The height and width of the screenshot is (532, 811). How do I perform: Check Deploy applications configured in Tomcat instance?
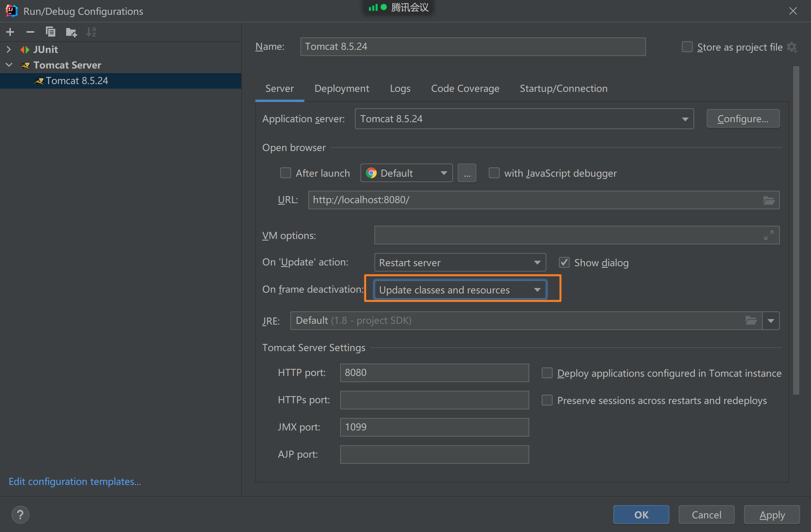coord(547,373)
